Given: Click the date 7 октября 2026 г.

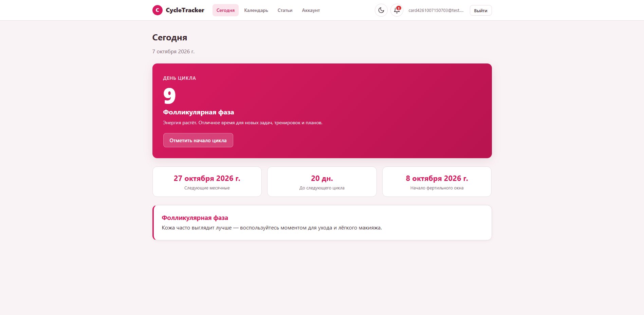Looking at the screenshot, I should (173, 52).
